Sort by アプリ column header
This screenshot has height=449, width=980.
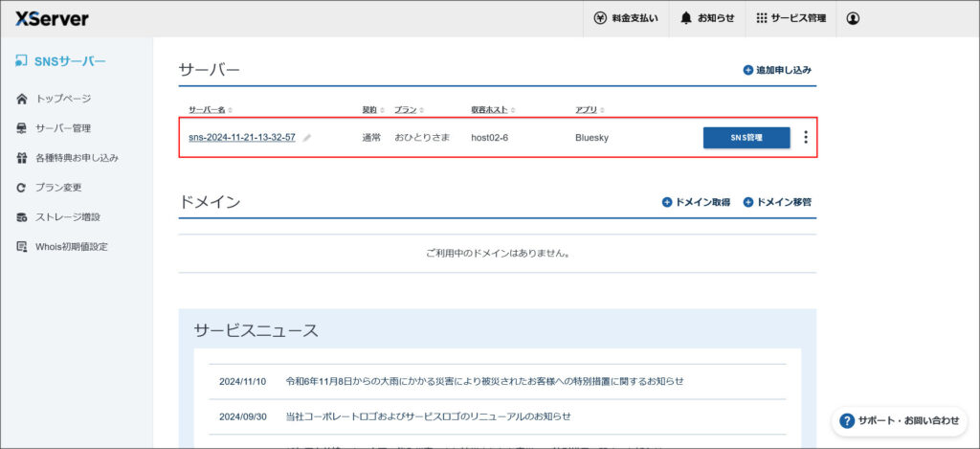click(590, 109)
